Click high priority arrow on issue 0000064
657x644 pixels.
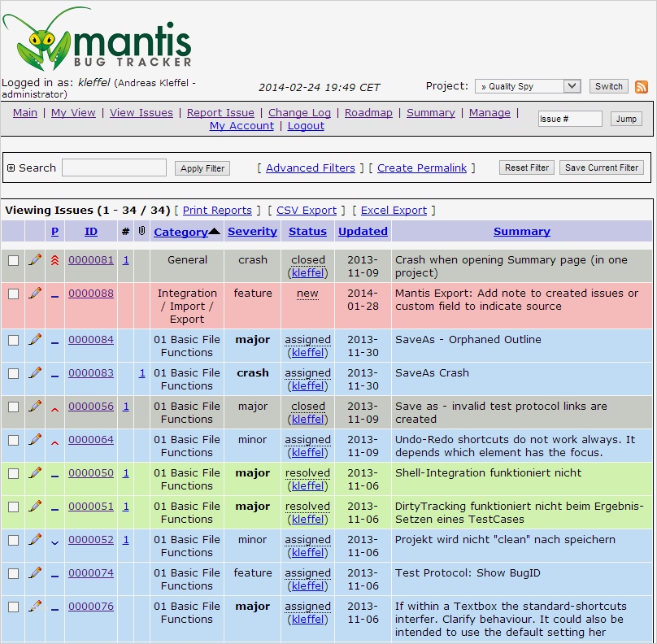point(54,442)
